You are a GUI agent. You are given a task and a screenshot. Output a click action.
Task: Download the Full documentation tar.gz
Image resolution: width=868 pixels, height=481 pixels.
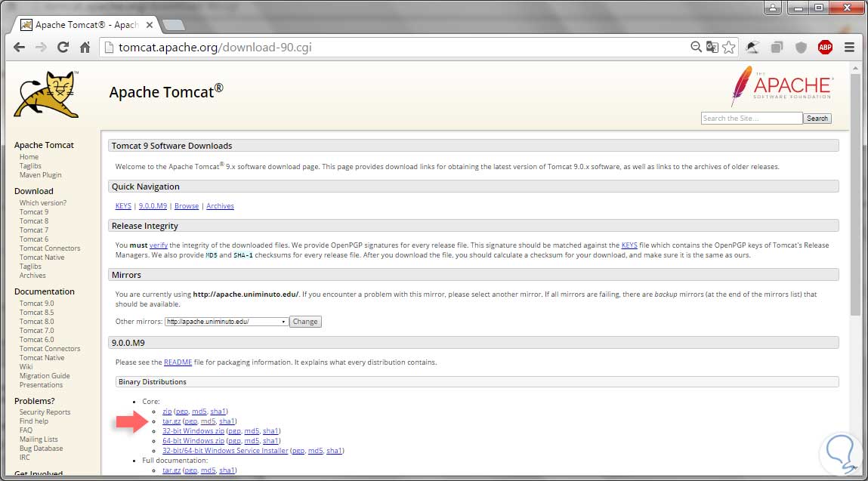coord(171,470)
